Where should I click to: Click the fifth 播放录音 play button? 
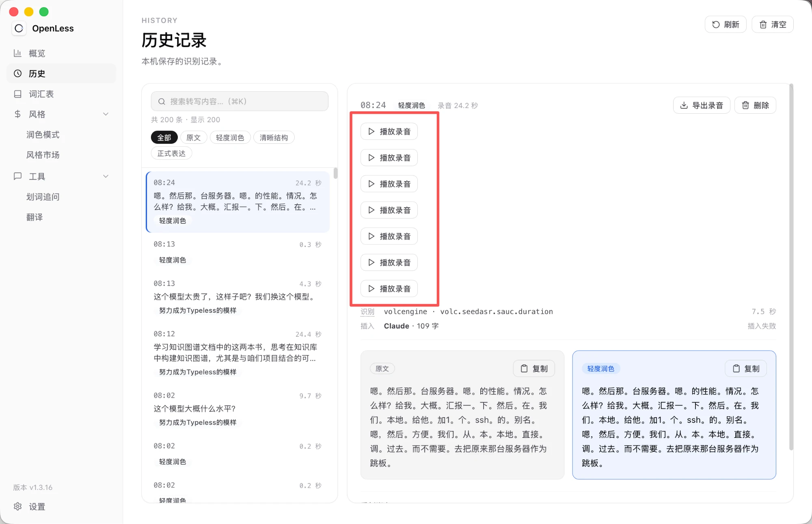[x=389, y=236]
